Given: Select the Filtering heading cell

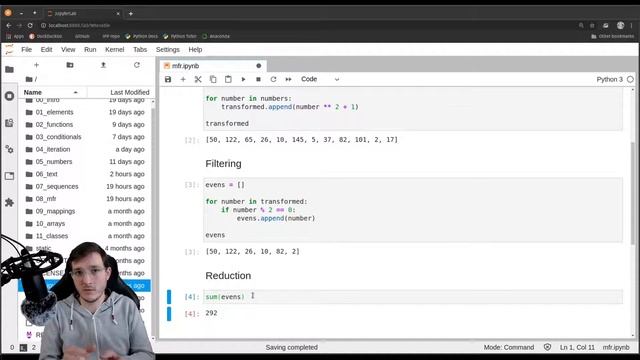Looking at the screenshot, I should click(x=223, y=164).
